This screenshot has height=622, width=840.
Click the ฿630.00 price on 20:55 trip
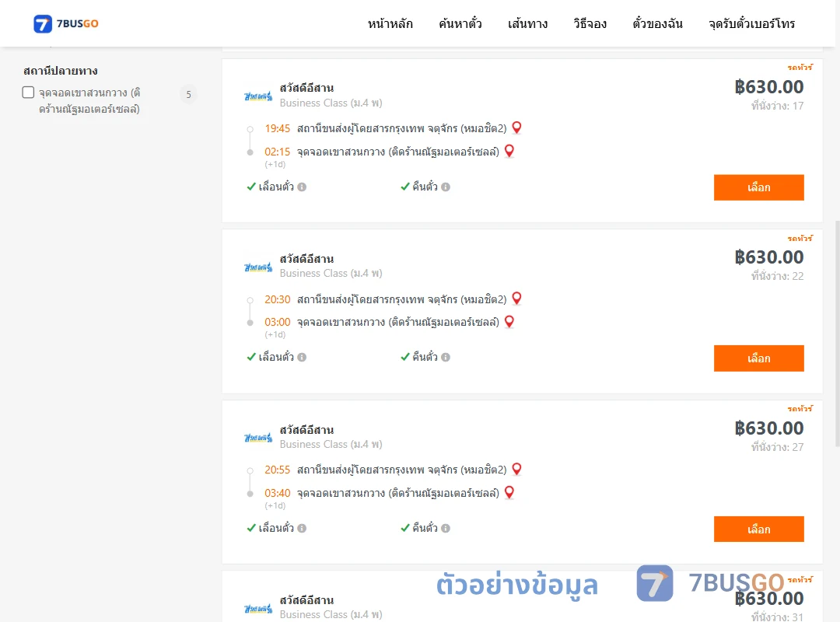tap(769, 428)
